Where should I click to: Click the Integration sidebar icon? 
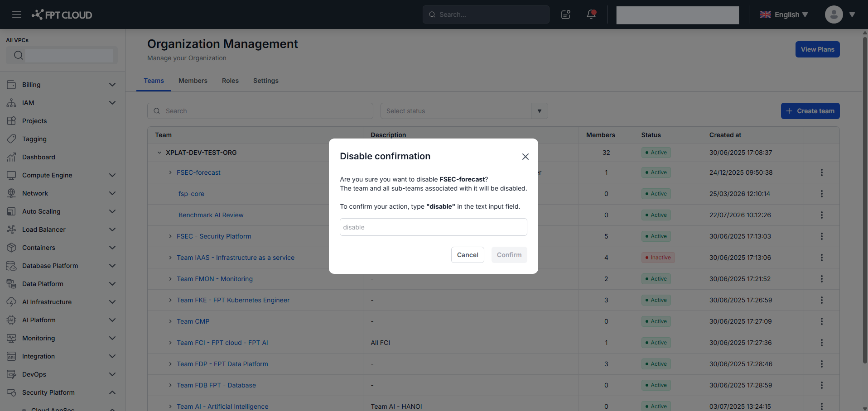[x=11, y=356]
